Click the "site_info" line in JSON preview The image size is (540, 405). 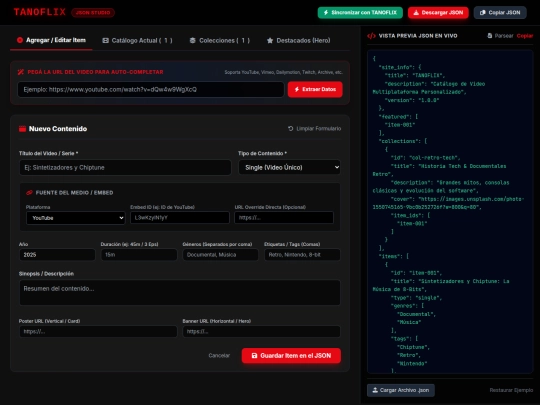click(400, 67)
